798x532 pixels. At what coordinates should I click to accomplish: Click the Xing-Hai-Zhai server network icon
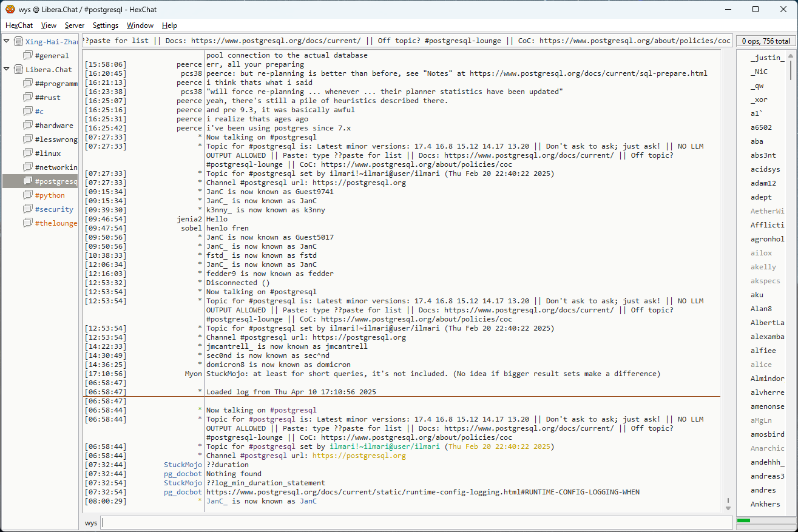[x=18, y=42]
